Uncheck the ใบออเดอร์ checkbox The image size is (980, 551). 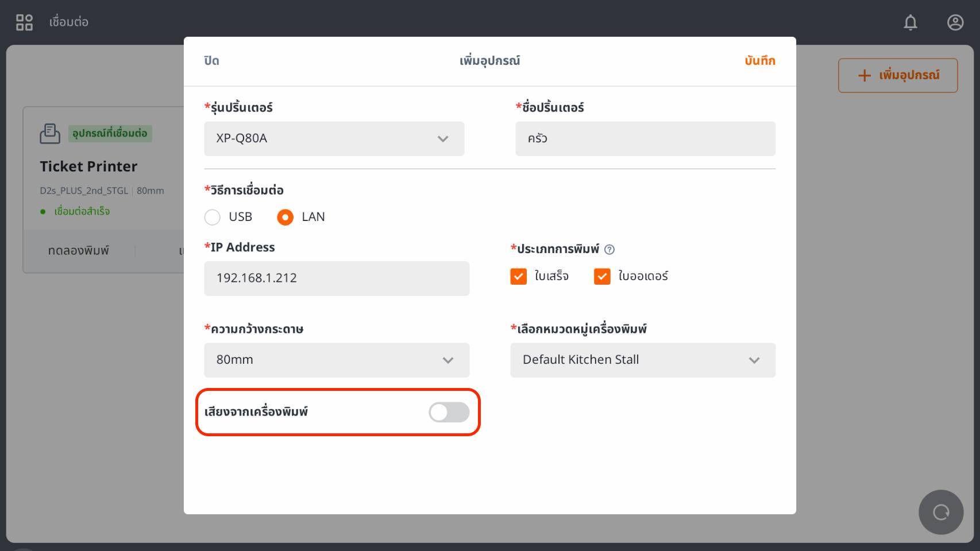coord(602,276)
